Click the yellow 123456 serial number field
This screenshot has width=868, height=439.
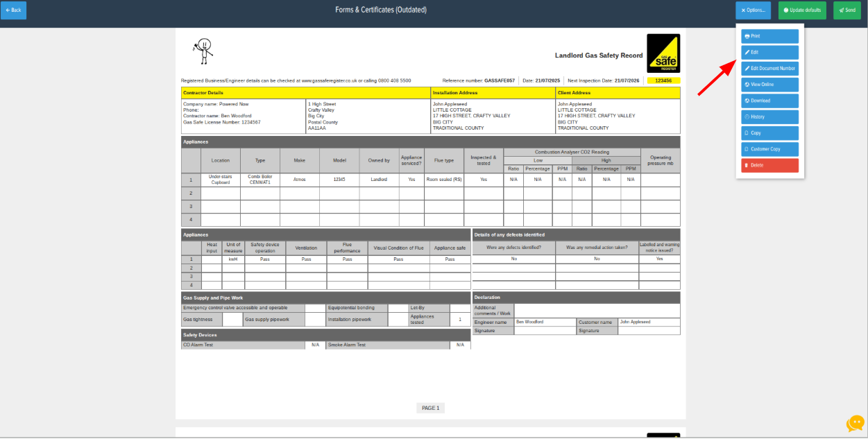[663, 81]
